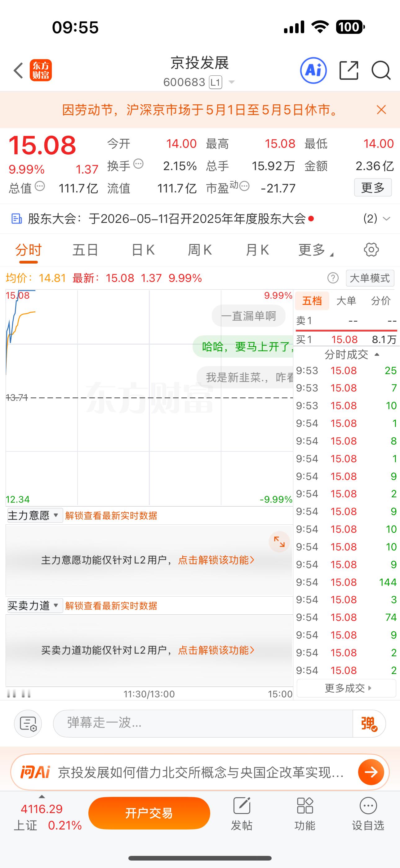Image resolution: width=400 pixels, height=868 pixels.
Task: Select the 五档 order book tab
Action: click(x=312, y=301)
